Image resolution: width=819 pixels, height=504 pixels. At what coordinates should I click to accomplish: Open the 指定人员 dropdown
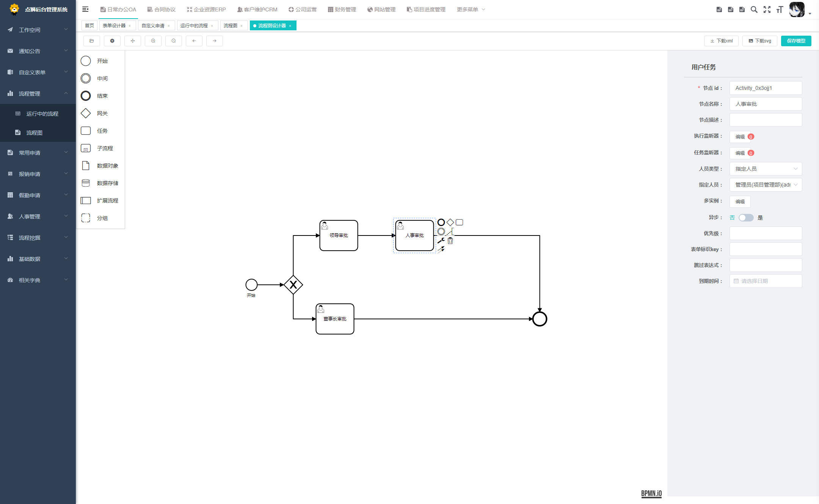tap(765, 185)
